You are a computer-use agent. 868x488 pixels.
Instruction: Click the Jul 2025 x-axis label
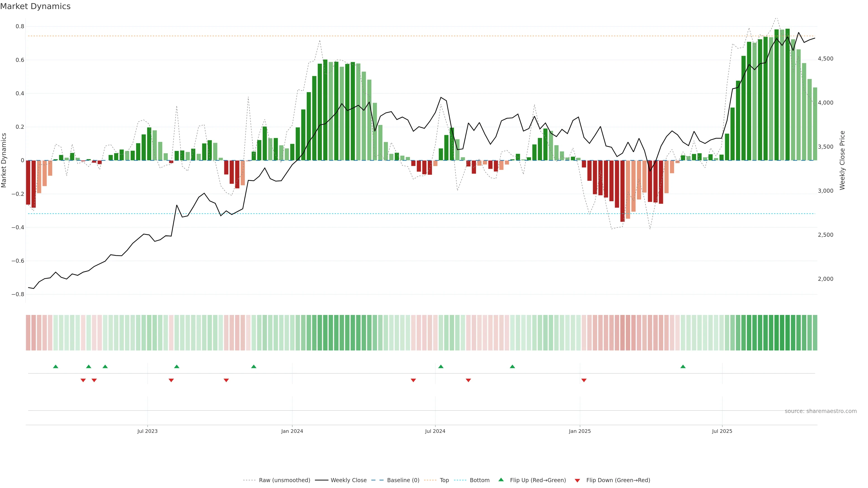[722, 431]
